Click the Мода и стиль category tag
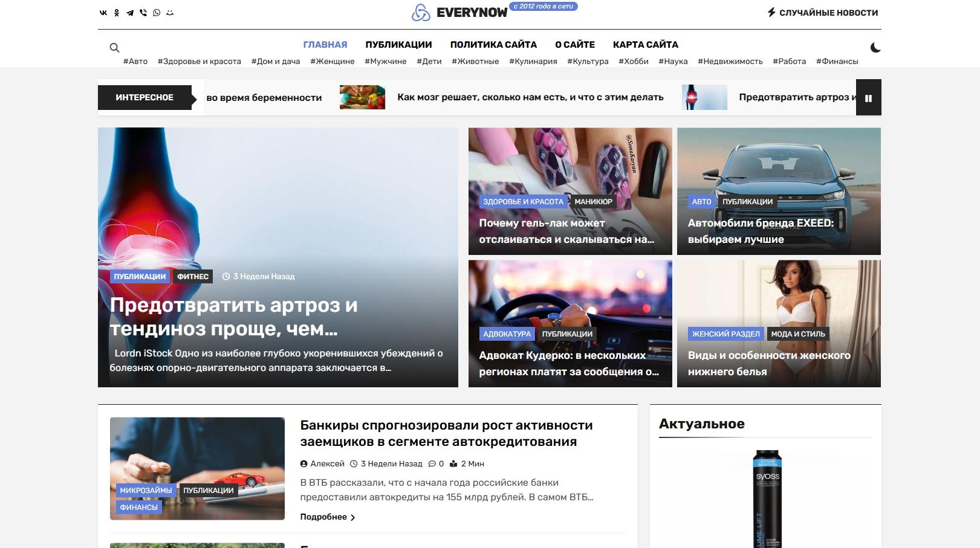Image resolution: width=980 pixels, height=548 pixels. pos(798,334)
